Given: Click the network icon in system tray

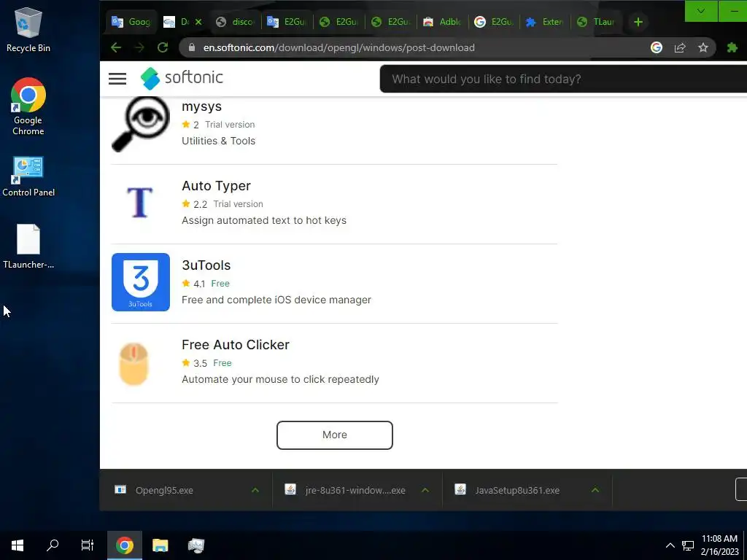Looking at the screenshot, I should pos(687,545).
